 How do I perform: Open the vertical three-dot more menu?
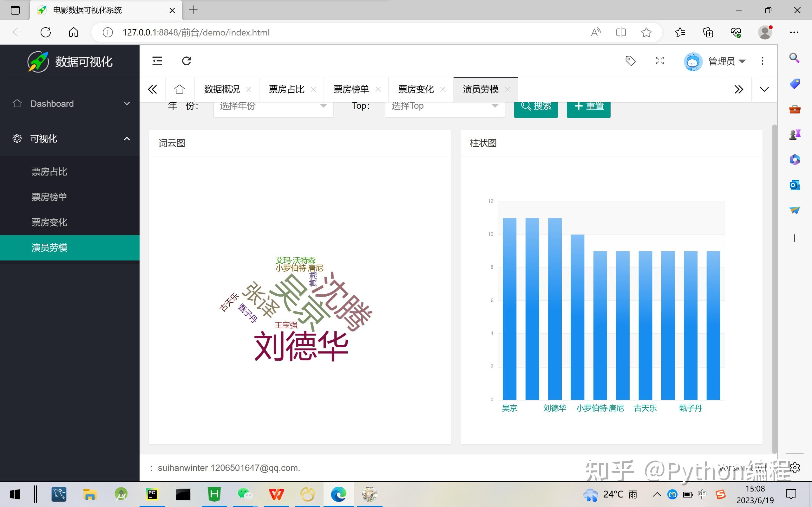tap(762, 61)
